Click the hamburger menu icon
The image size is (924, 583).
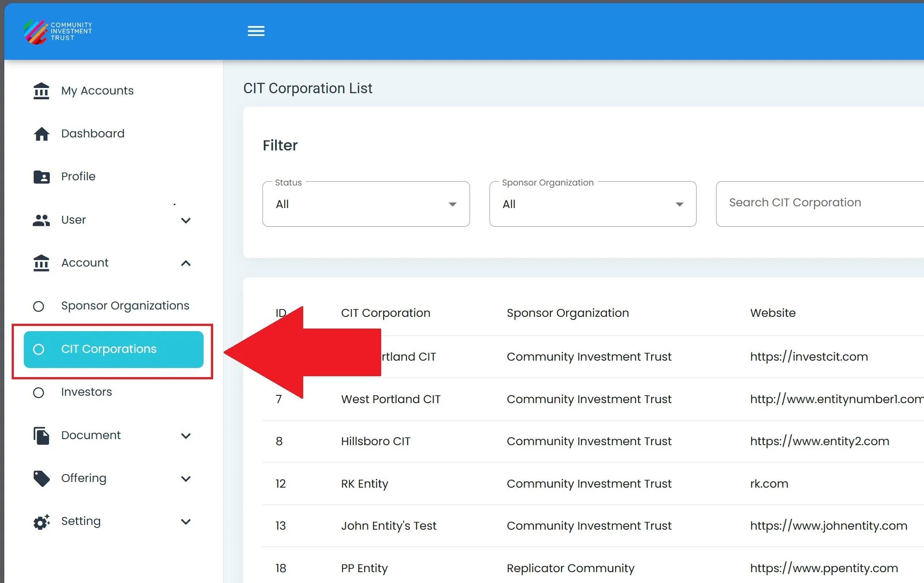pyautogui.click(x=256, y=31)
